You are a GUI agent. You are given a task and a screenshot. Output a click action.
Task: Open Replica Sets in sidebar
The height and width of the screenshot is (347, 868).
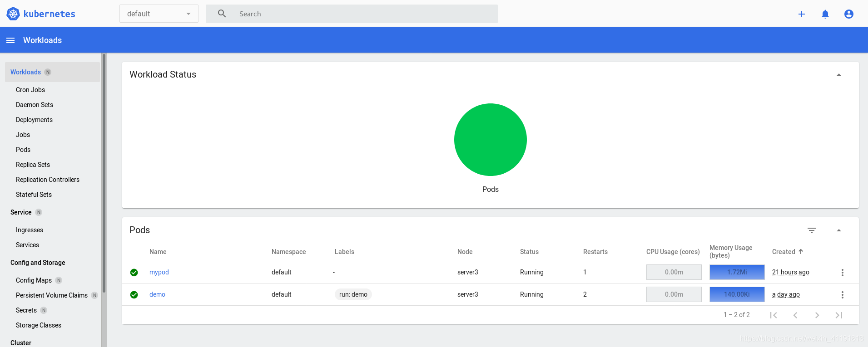pos(33,165)
